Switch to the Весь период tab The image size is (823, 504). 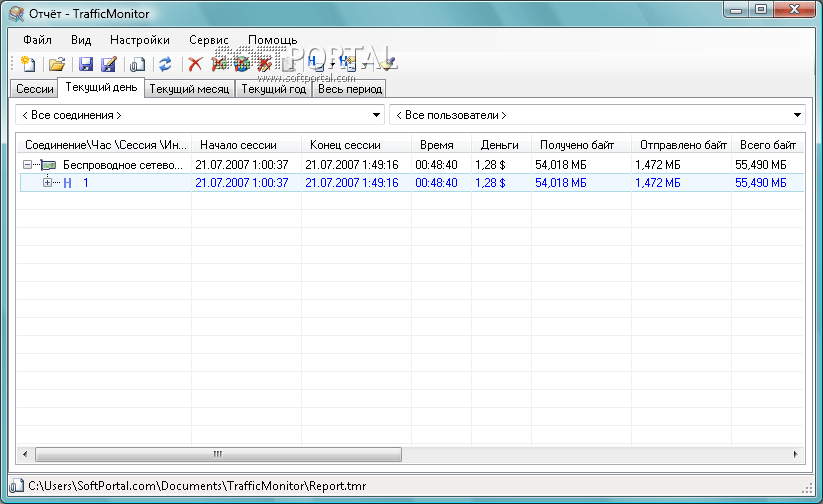click(350, 89)
